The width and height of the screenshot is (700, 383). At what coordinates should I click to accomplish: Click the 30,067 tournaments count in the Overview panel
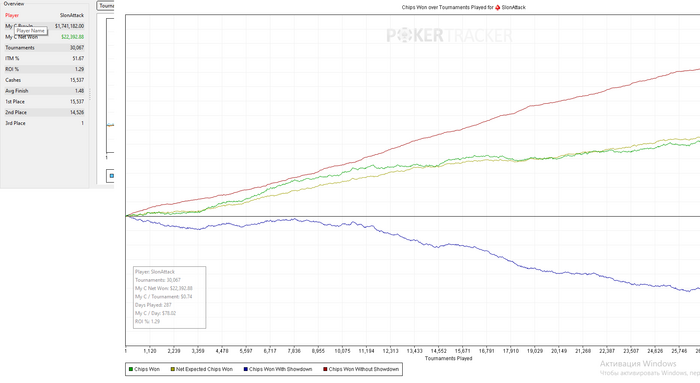tap(77, 48)
